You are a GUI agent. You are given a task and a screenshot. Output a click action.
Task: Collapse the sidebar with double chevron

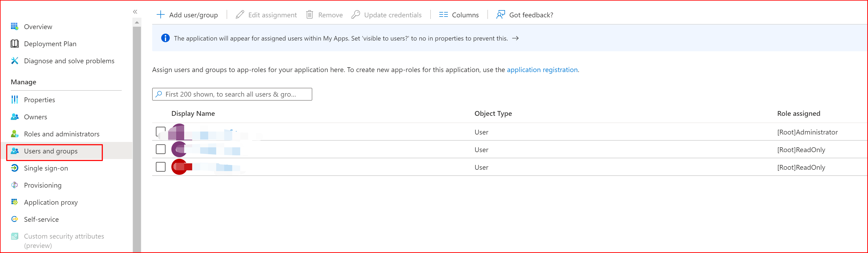(x=135, y=12)
